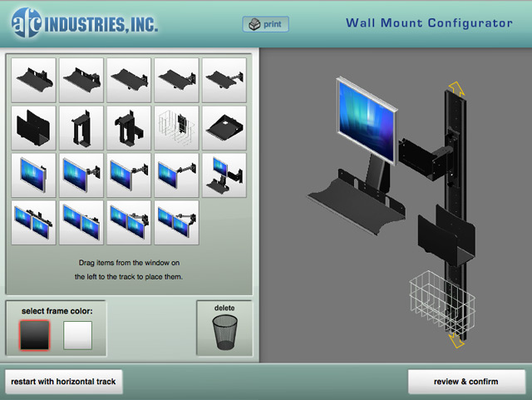Select dual monitors mounted flush without arm
Image resolution: width=532 pixels, height=400 pixels.
[x=81, y=223]
